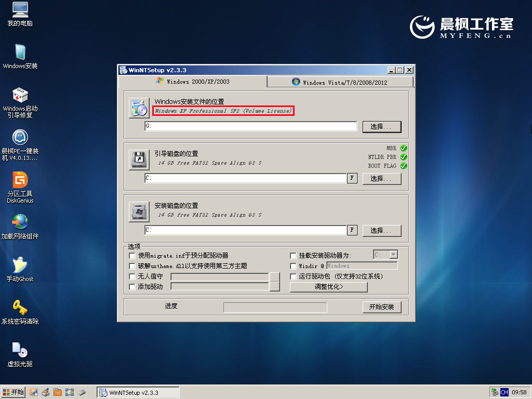Click the second quick launch taskbar icon
Image resolution: width=532 pixels, height=399 pixels.
(46, 393)
